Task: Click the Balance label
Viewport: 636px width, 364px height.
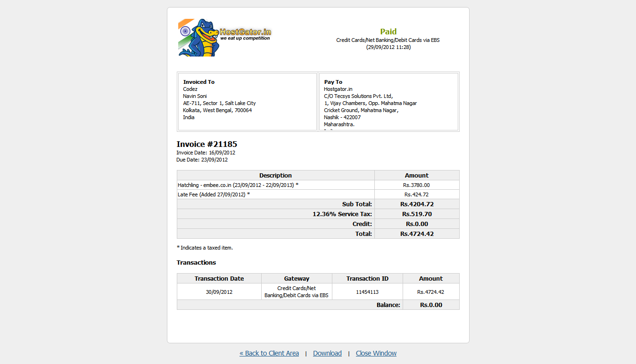Action: (x=388, y=305)
